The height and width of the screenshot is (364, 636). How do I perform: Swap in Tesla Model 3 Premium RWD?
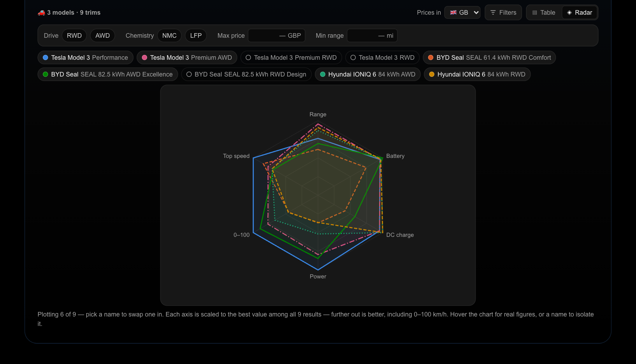click(291, 58)
